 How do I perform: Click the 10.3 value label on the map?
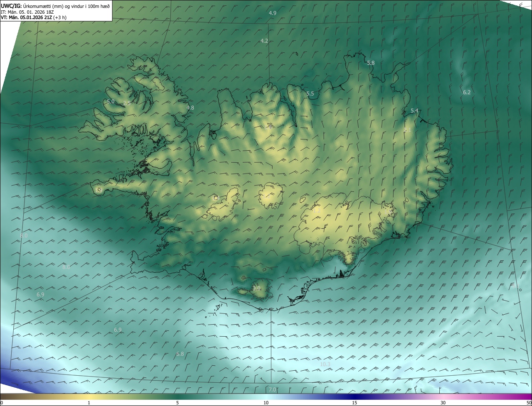point(325,364)
